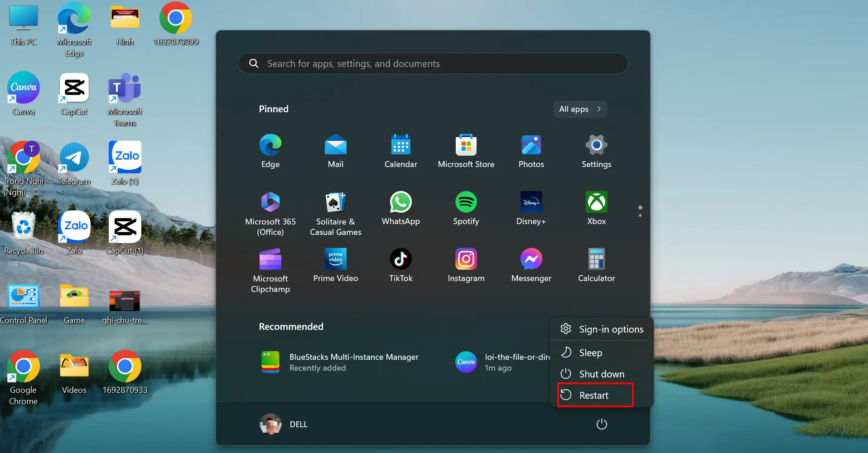
Task: Open the Instagram app
Action: click(466, 265)
